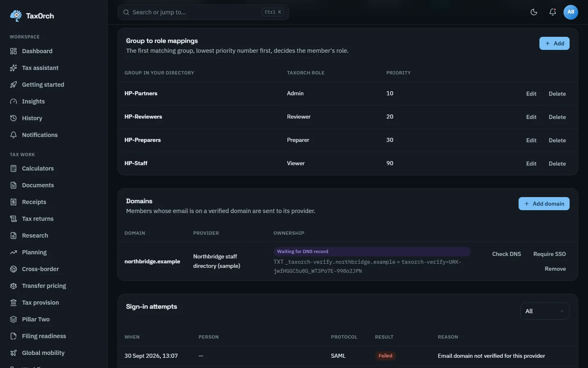
Task: Toggle dark mode moon icon
Action: point(534,12)
